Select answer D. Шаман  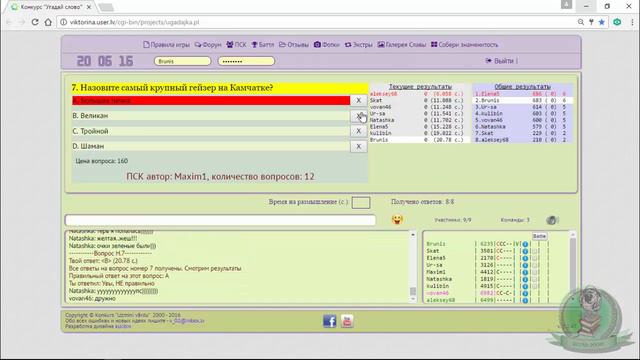coord(211,146)
